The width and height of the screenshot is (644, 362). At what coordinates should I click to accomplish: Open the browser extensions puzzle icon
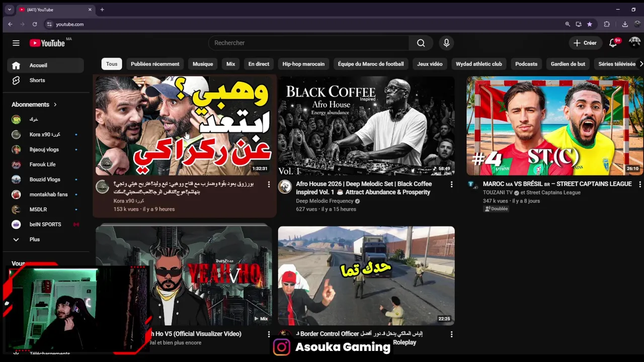(x=607, y=24)
